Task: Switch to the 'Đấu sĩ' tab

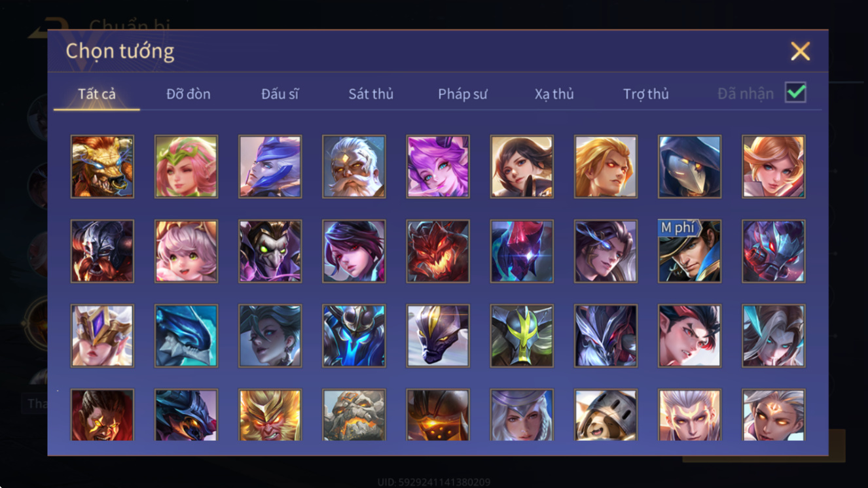Action: pos(280,94)
